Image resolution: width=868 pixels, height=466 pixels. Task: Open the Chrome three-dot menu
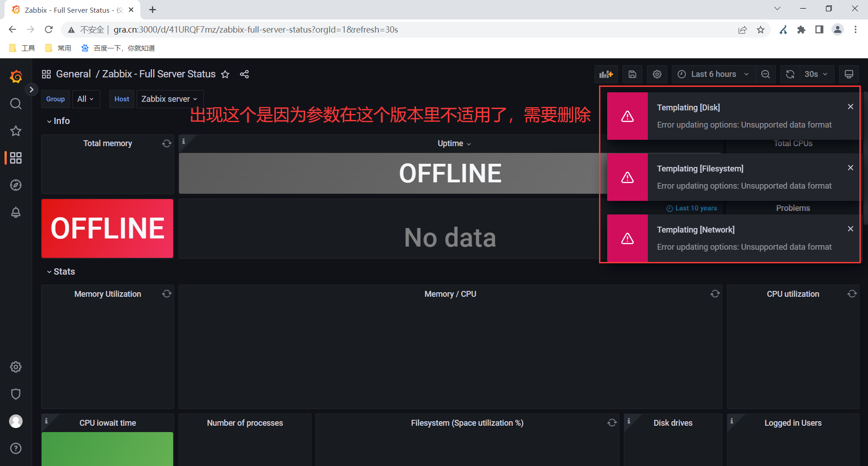point(855,30)
